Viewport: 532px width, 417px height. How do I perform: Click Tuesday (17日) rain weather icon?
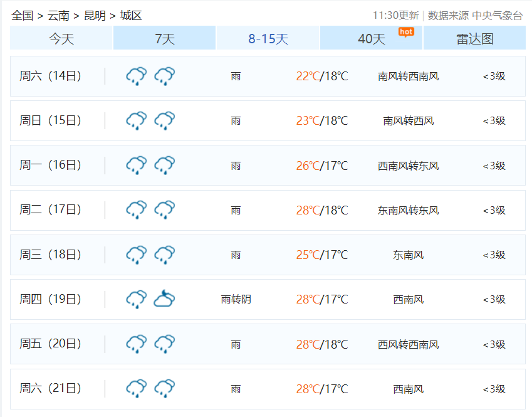[x=137, y=210]
